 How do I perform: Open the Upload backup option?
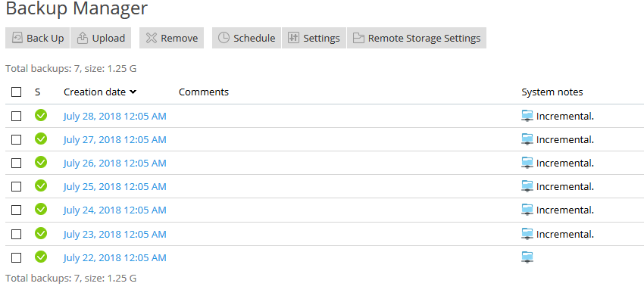(101, 38)
